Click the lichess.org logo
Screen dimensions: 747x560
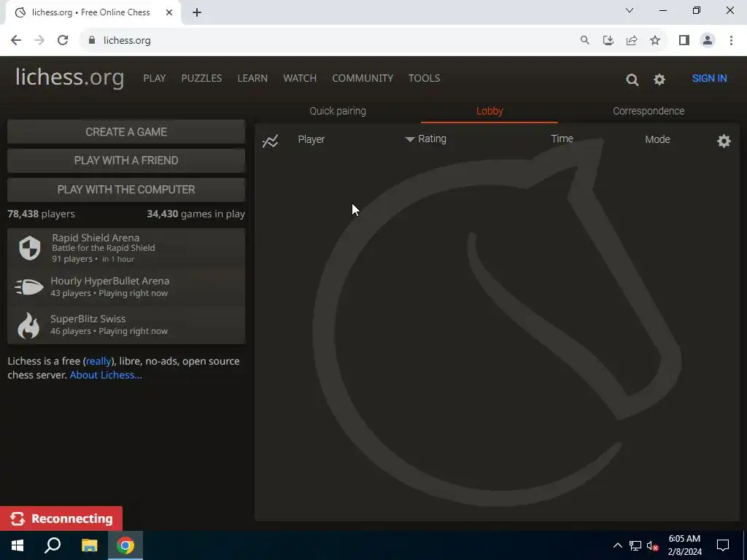(70, 77)
